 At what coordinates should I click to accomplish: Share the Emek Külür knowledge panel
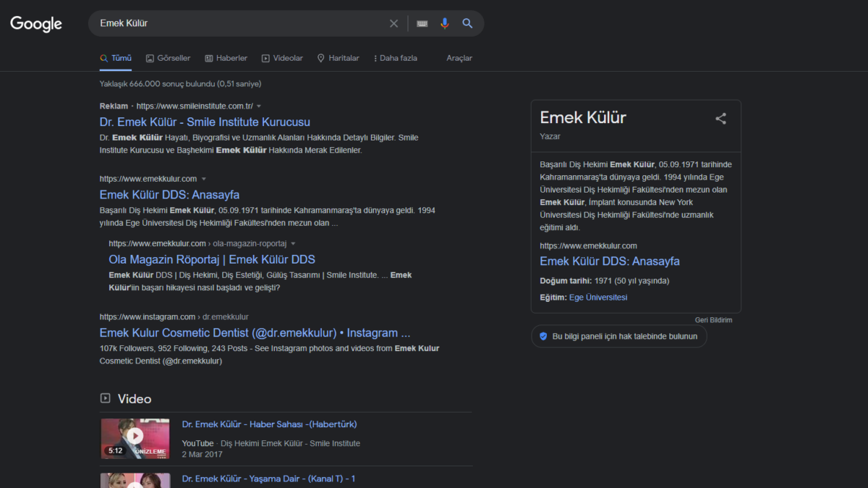(x=720, y=119)
